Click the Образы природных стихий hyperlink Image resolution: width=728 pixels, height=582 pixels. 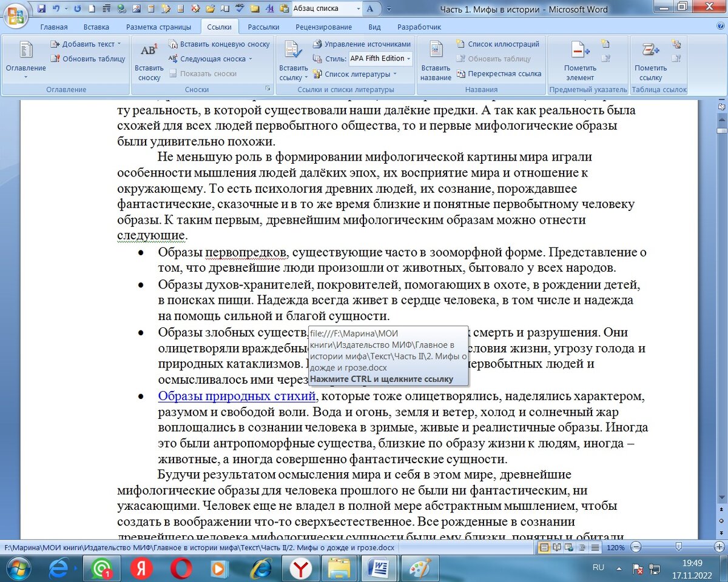237,396
